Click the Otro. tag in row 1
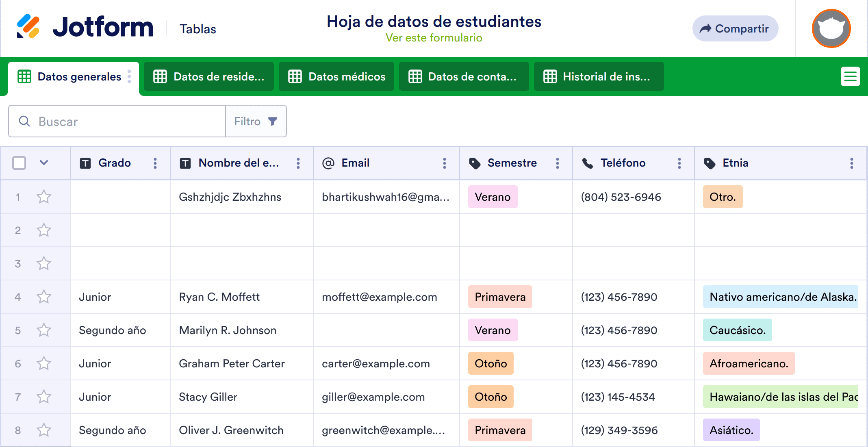Image resolution: width=868 pixels, height=447 pixels. point(723,197)
